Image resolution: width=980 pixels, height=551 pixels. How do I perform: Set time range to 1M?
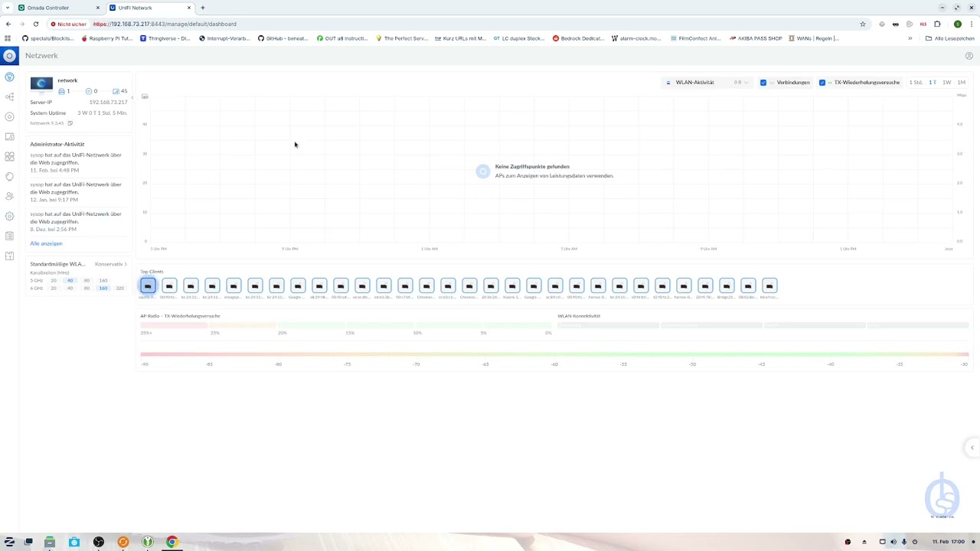point(962,83)
